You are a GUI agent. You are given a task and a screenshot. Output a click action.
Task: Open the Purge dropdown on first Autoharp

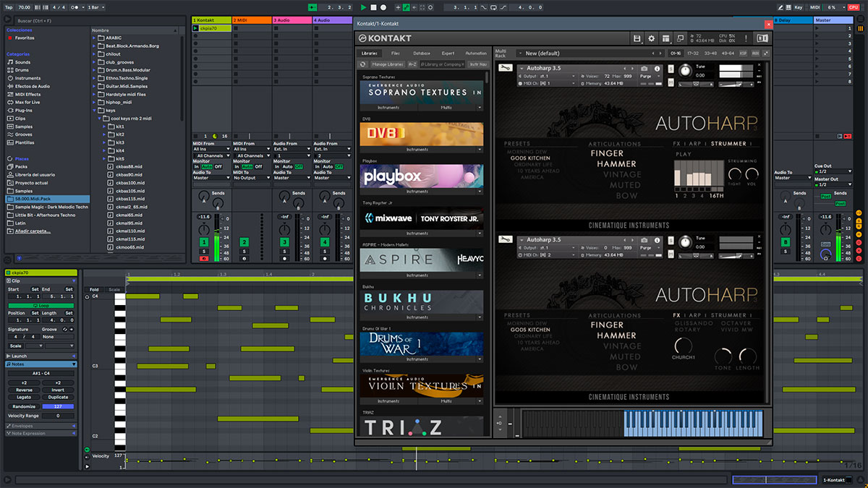point(650,76)
